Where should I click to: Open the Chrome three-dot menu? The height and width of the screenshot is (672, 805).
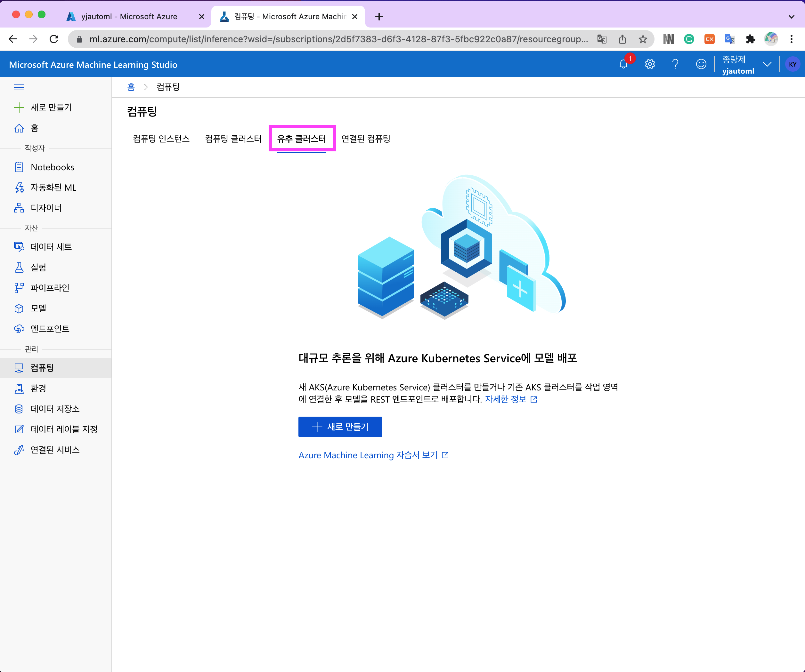(791, 39)
